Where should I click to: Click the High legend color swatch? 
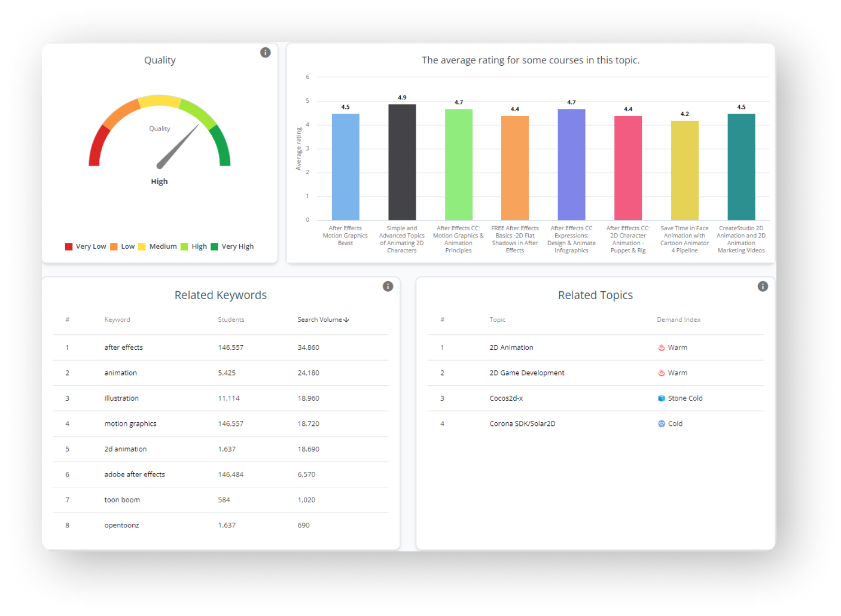click(184, 246)
